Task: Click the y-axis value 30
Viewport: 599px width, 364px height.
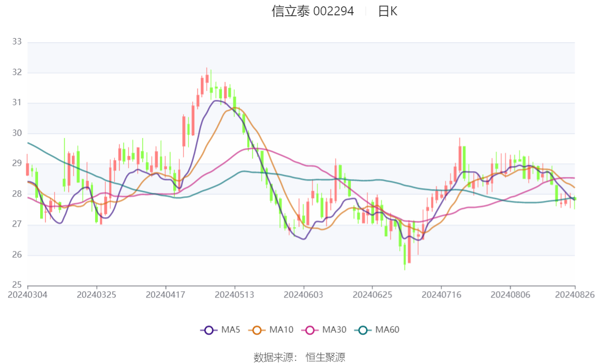Action: click(17, 133)
